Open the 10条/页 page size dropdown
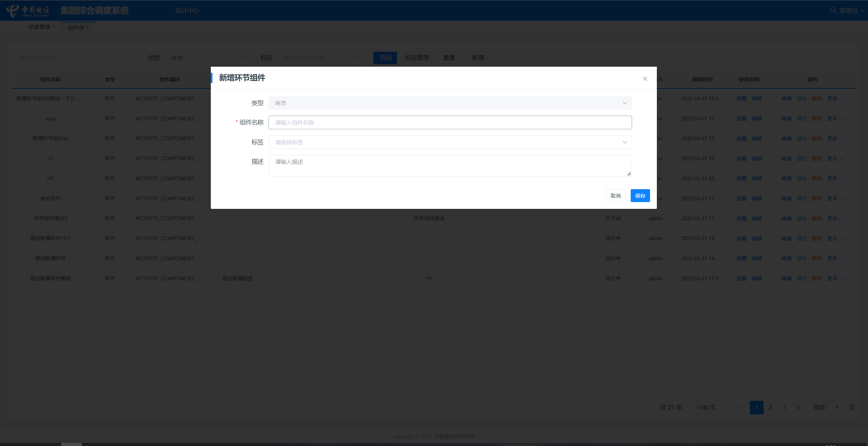The image size is (868, 446). tap(710, 408)
